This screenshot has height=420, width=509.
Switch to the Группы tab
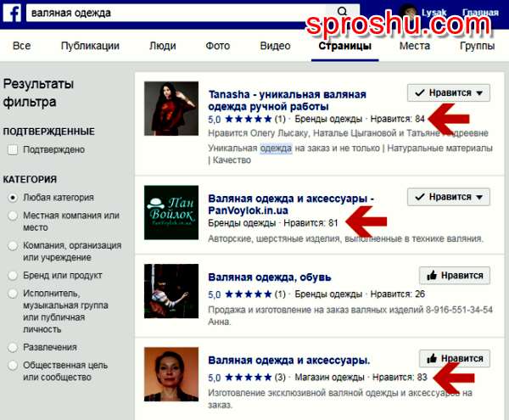point(477,46)
